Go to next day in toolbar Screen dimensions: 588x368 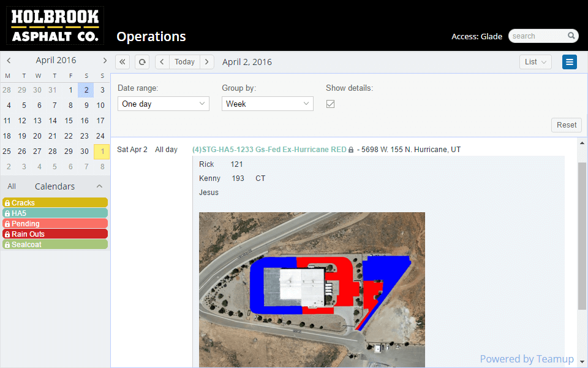pos(207,62)
